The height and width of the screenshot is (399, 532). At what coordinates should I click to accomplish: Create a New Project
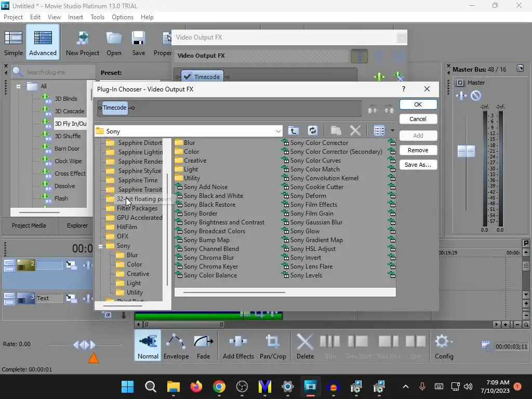83,43
